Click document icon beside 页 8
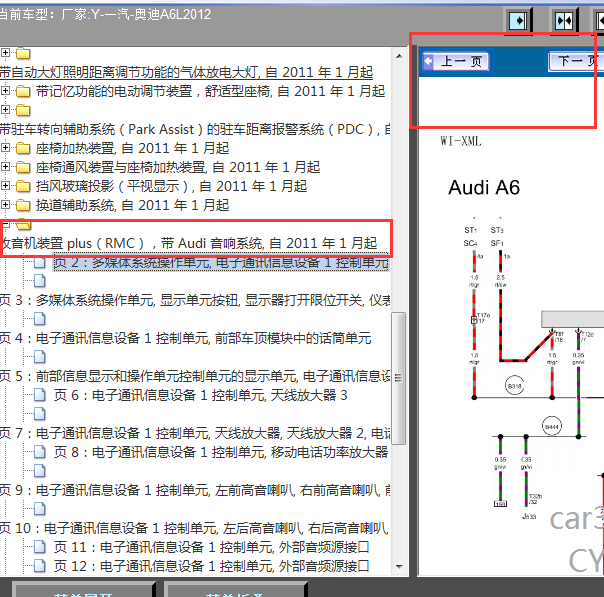604x597 pixels. pyautogui.click(x=40, y=452)
